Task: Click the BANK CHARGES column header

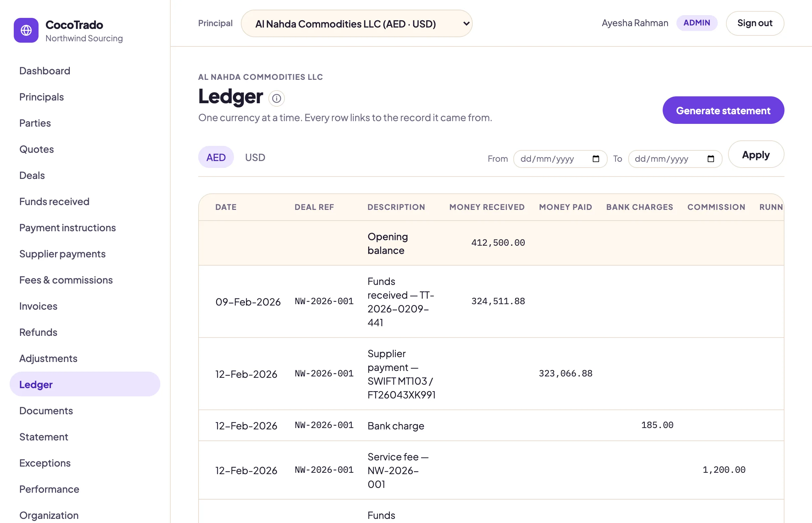Action: click(640, 207)
